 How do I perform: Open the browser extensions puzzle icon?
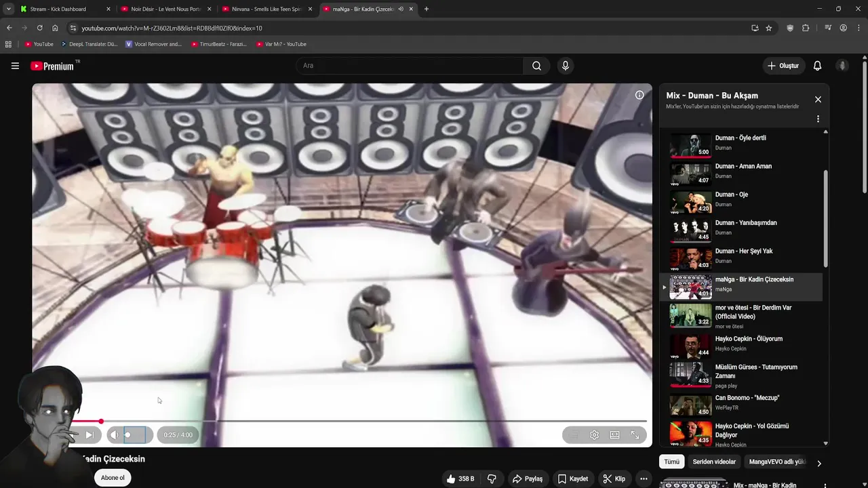806,28
